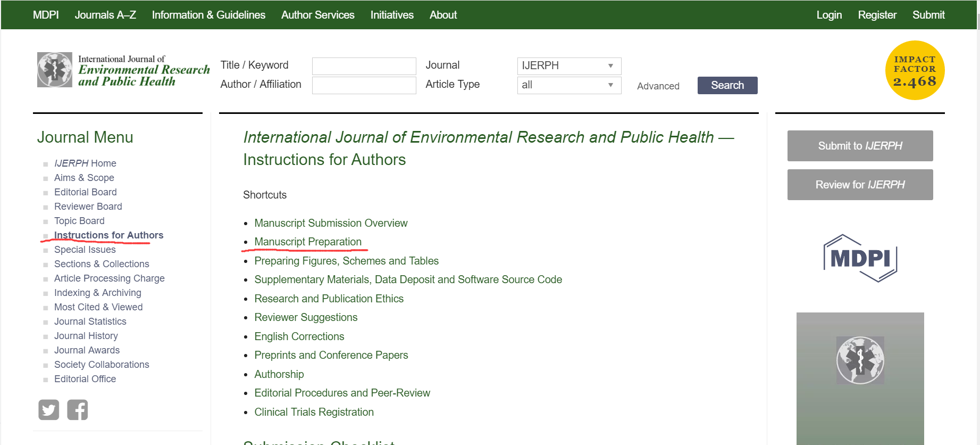980x445 pixels.
Task: Open Article Processing Charge page
Action: 110,278
